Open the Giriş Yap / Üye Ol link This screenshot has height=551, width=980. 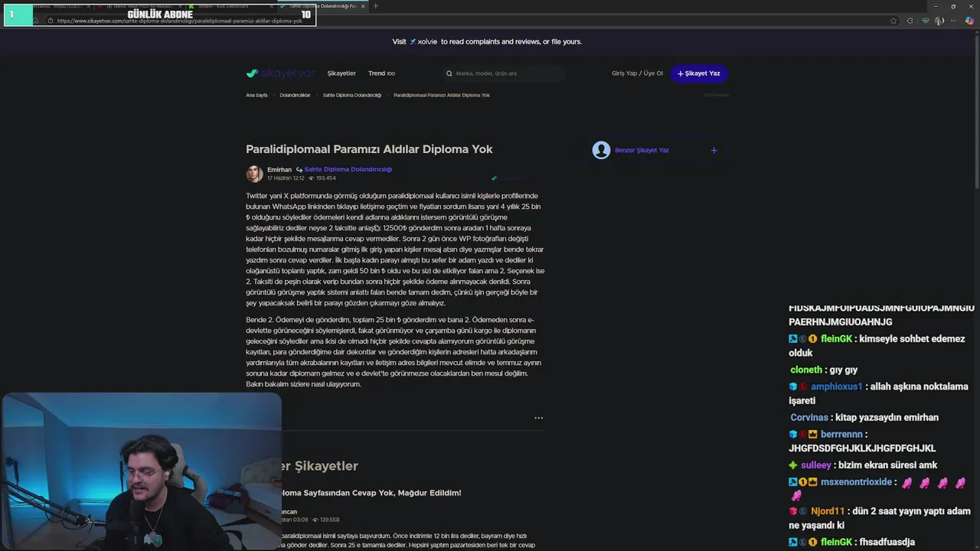[637, 73]
